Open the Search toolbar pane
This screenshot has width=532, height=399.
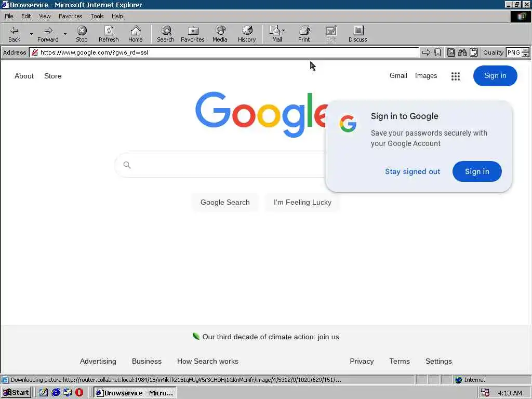166,34
